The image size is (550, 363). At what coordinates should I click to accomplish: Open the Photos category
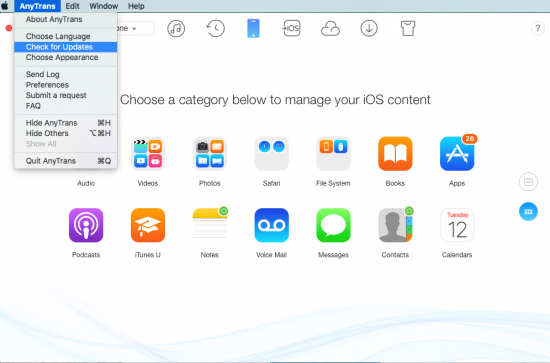pyautogui.click(x=209, y=154)
